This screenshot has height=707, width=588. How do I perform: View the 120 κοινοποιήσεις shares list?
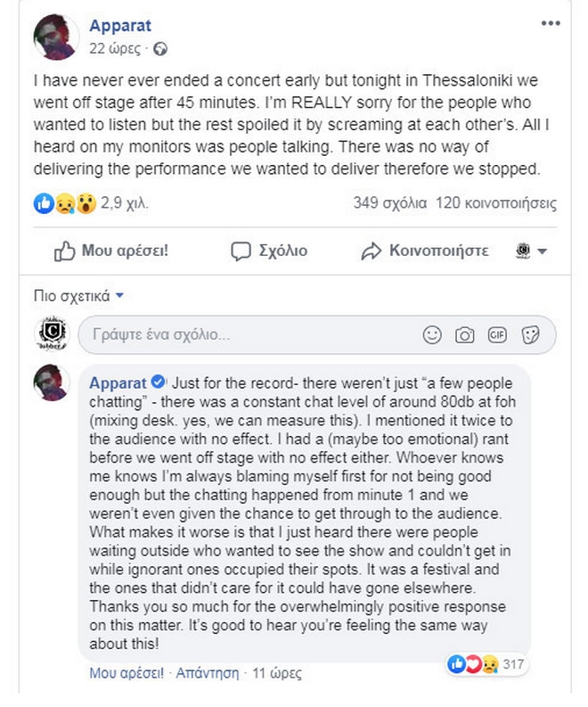coord(497,204)
